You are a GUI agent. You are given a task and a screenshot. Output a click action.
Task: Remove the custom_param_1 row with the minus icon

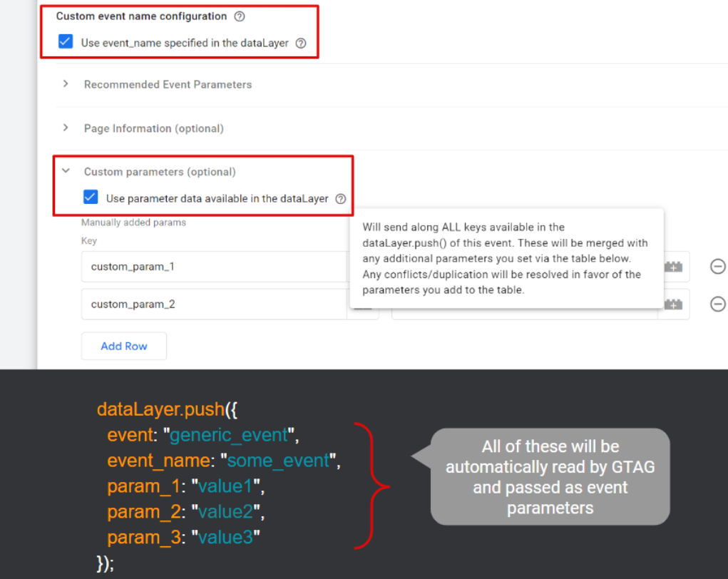pos(717,266)
